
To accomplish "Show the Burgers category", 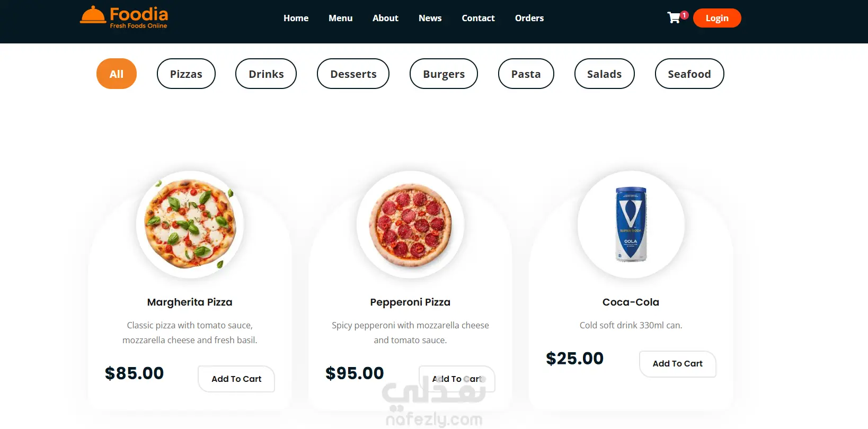I will [x=444, y=74].
